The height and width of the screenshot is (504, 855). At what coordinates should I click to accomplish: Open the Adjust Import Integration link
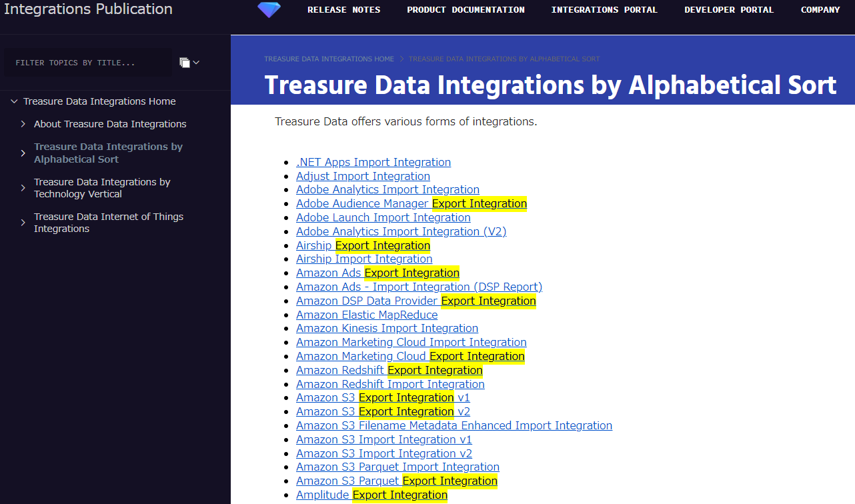[363, 175]
